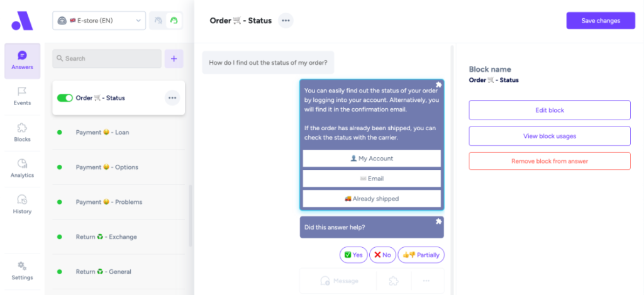Screen dimensions: 644x295
Task: Click Remove block from answer
Action: (549, 161)
